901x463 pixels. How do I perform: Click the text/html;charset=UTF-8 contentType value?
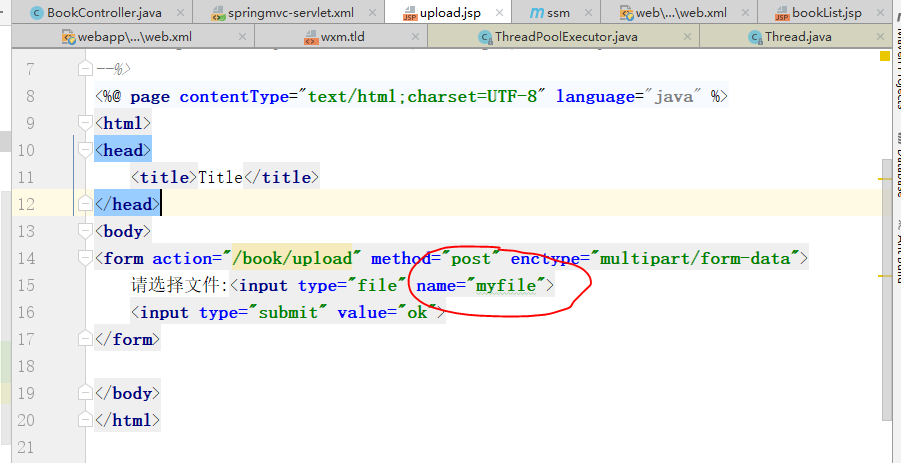[x=422, y=97]
